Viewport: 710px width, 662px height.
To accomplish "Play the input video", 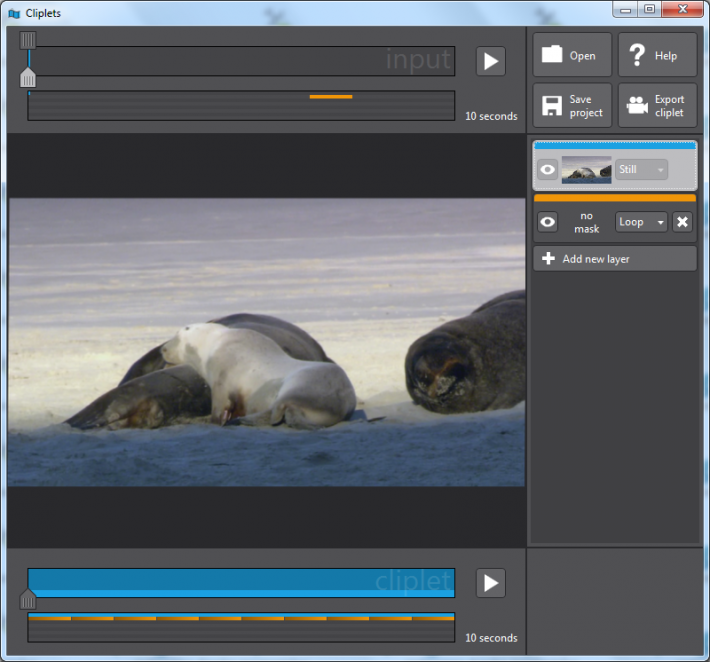I will tap(491, 61).
